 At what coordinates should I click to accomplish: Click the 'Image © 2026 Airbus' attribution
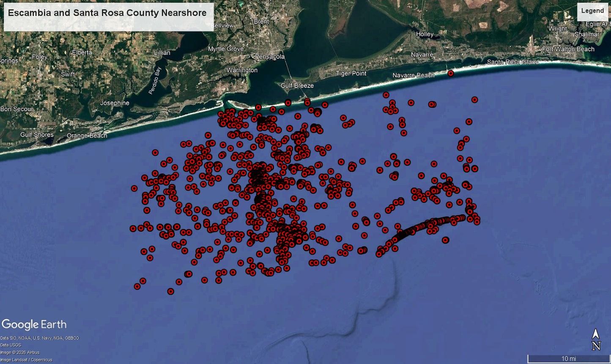20,353
